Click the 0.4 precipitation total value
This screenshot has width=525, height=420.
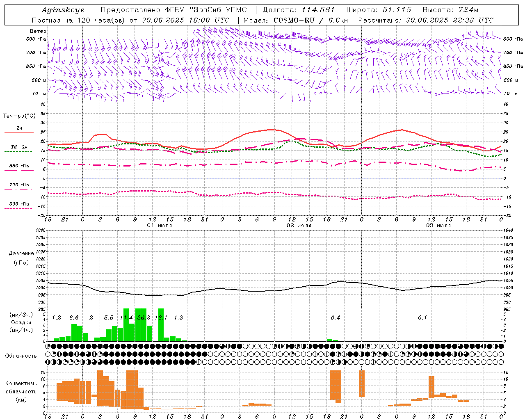336,317
